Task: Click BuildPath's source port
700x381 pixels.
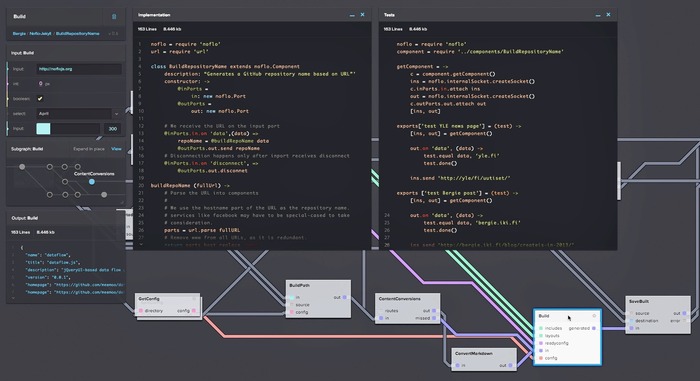Action: pyautogui.click(x=292, y=305)
